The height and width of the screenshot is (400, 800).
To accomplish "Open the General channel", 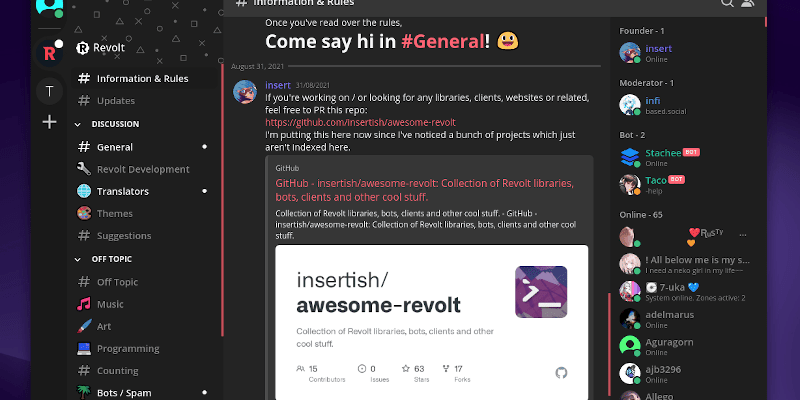I will [x=145, y=147].
